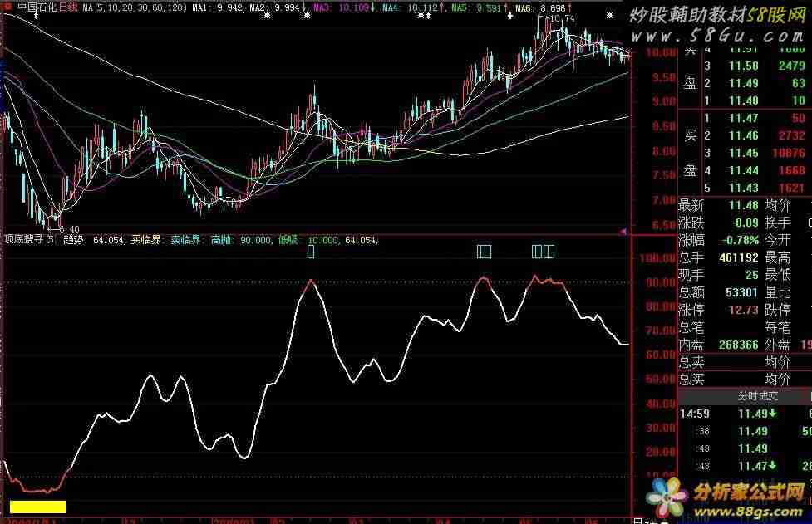This screenshot has width=812, height=524.
Task: Click the sell level 3 price 11.50
Action: (x=743, y=66)
